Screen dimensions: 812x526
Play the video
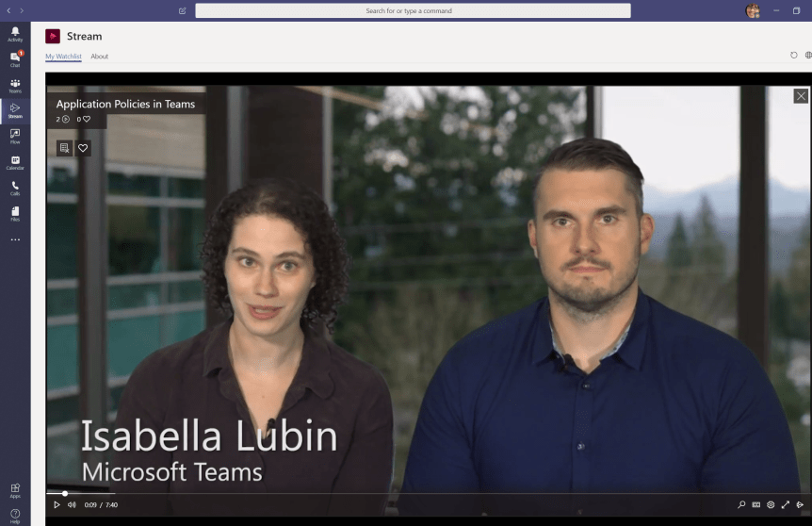(x=57, y=505)
